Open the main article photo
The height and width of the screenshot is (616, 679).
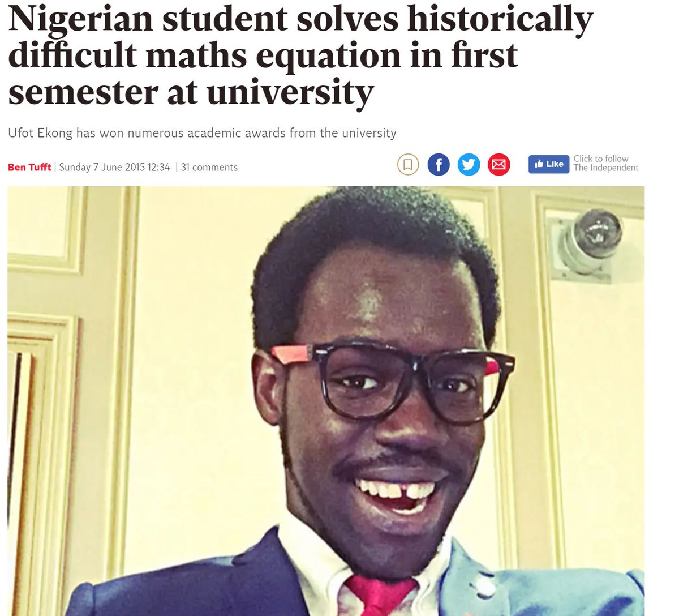pos(326,401)
